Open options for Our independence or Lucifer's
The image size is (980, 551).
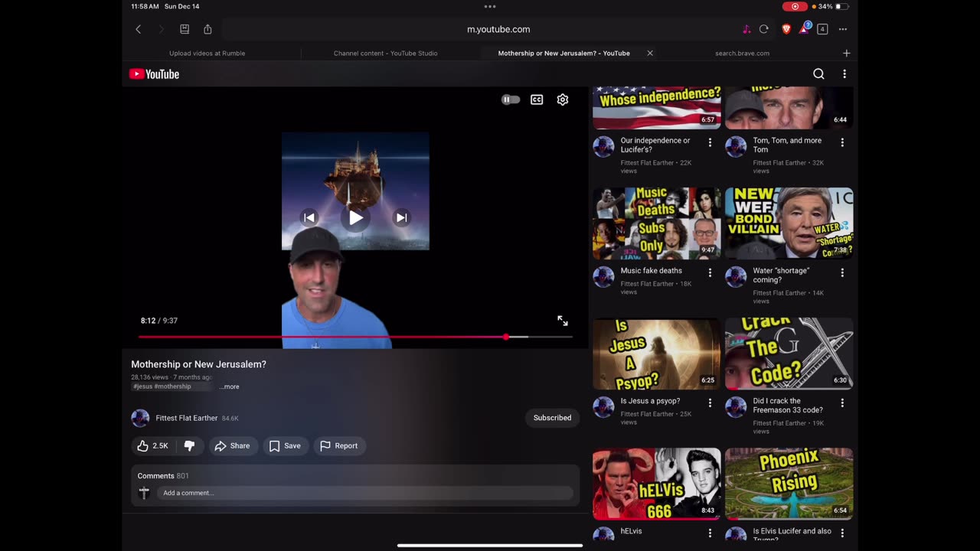pos(710,142)
